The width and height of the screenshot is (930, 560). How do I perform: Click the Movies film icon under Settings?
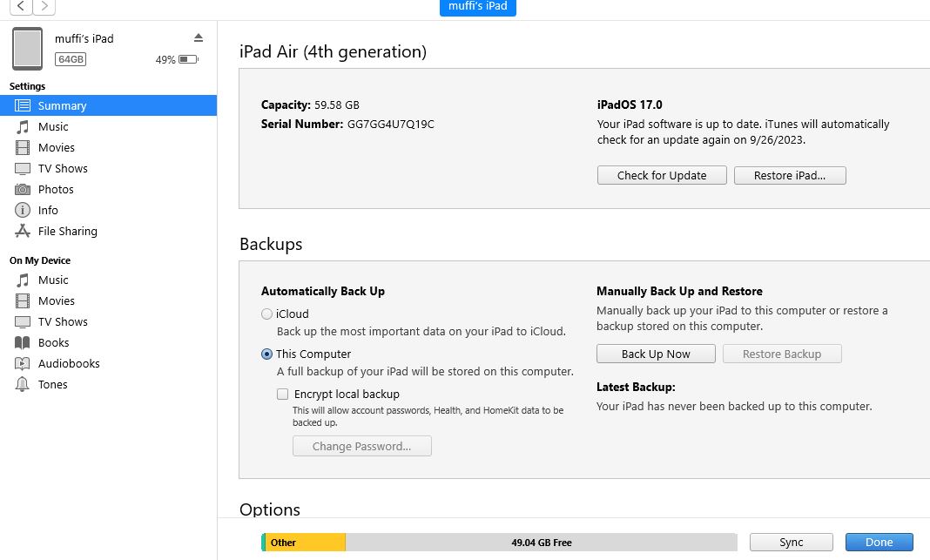[x=23, y=148]
